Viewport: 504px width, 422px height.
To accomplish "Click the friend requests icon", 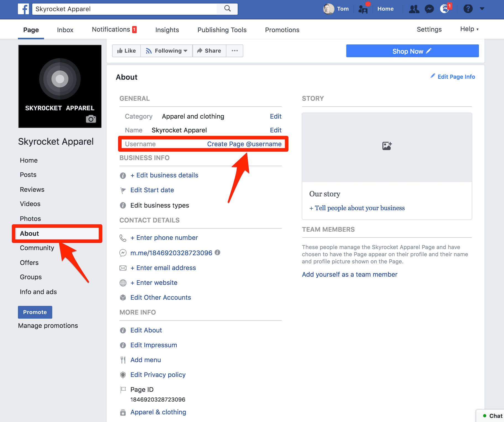I will (414, 9).
